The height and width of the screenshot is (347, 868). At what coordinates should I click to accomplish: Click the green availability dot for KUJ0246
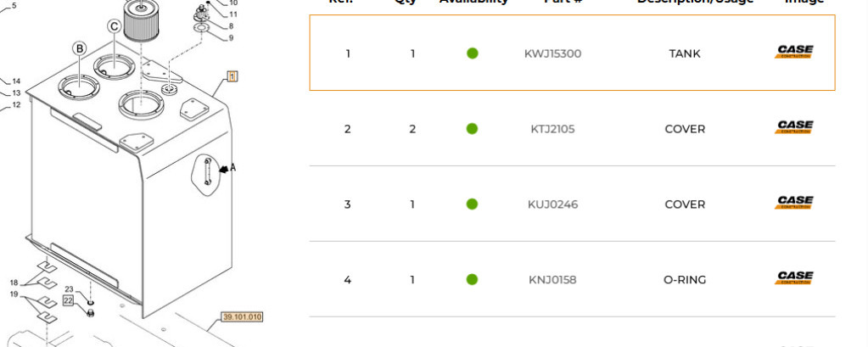click(473, 204)
